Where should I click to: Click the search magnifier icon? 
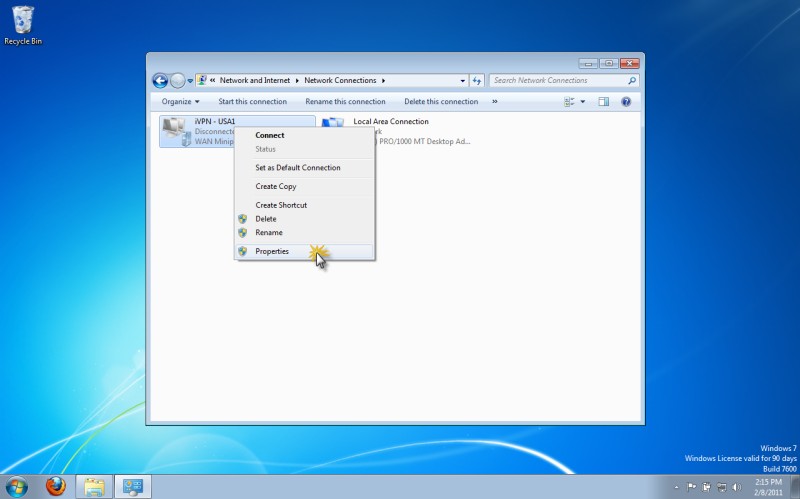click(632, 80)
